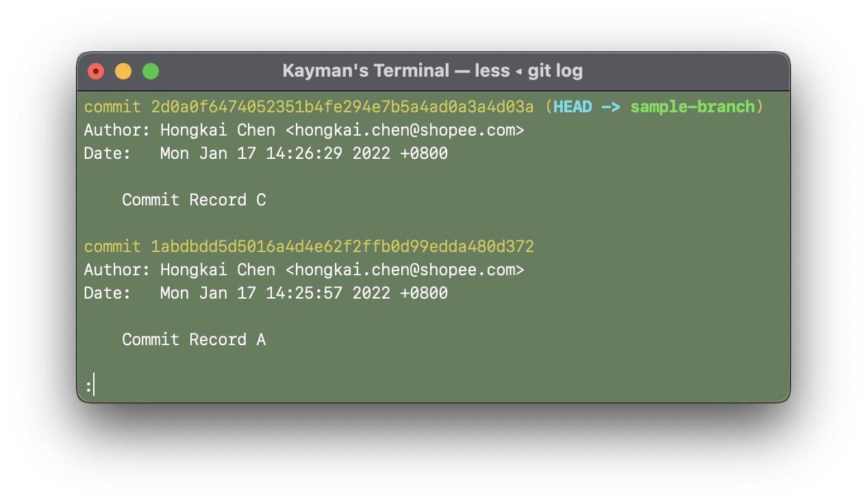Click the sample-branch branch name
The image size is (867, 504).
click(692, 107)
